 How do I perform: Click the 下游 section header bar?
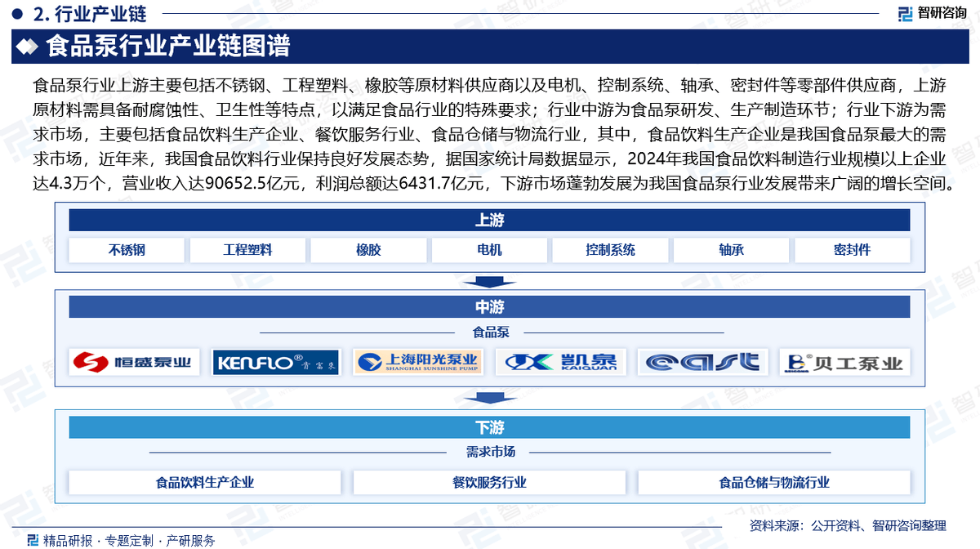click(x=489, y=427)
